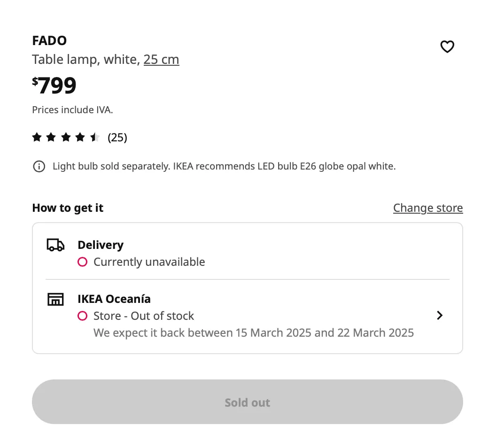The image size is (481, 448).
Task: Click the How to get it heading
Action: [x=68, y=208]
